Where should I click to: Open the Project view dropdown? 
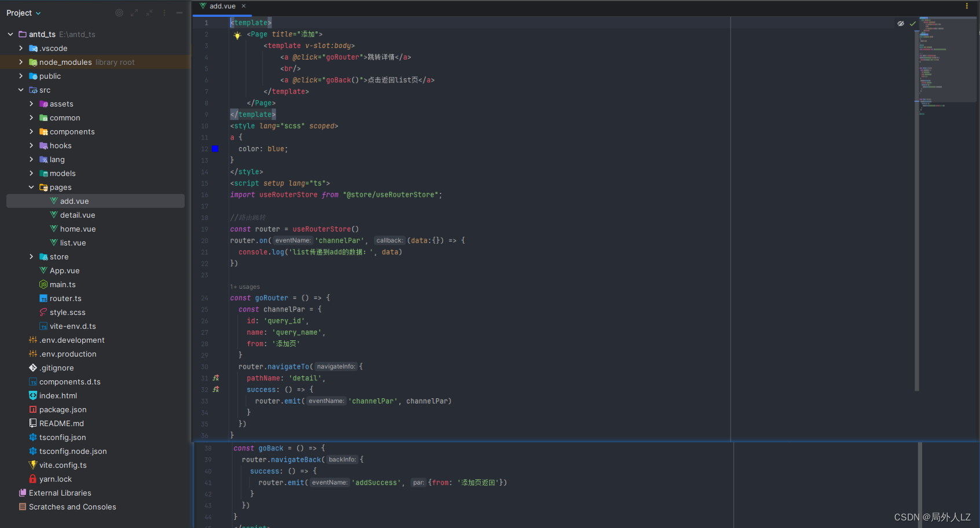(x=24, y=13)
